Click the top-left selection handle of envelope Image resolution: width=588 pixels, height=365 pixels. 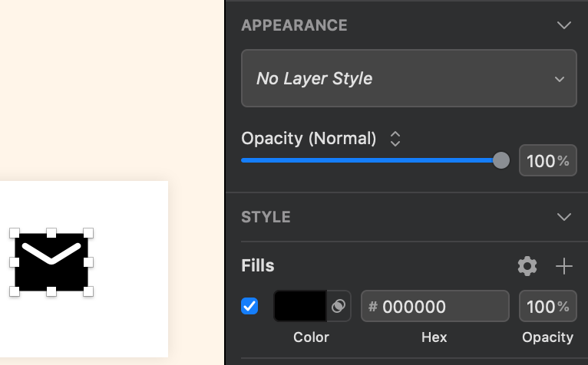click(14, 233)
